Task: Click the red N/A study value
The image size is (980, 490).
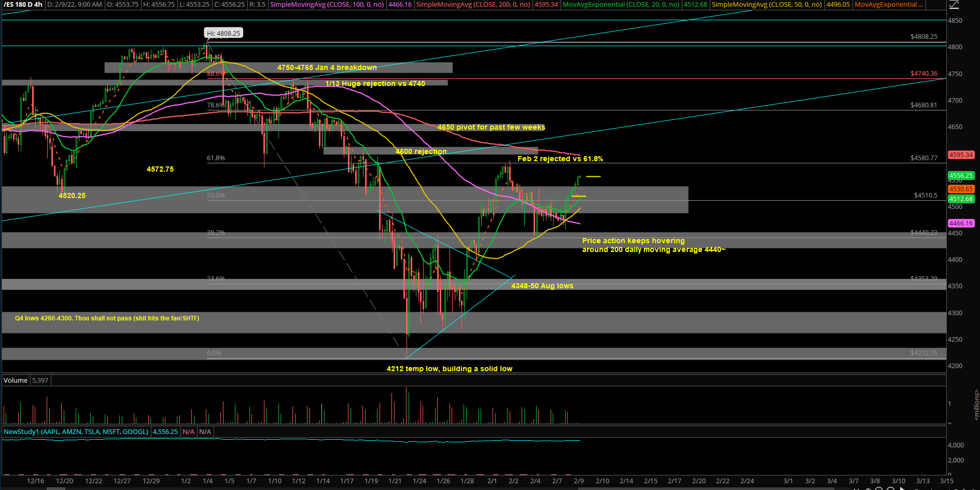Action: pos(189,431)
